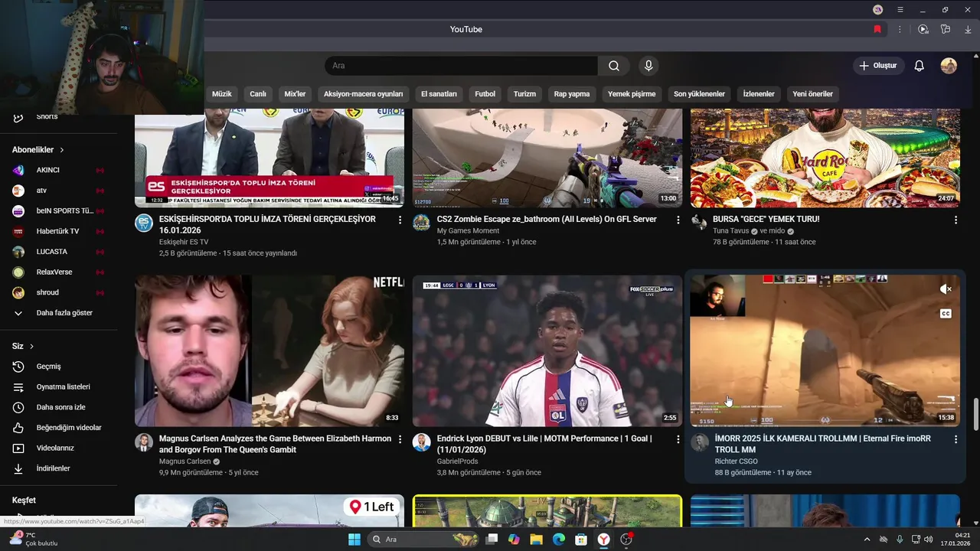Click the browser profile avatar in title bar

coord(877,9)
